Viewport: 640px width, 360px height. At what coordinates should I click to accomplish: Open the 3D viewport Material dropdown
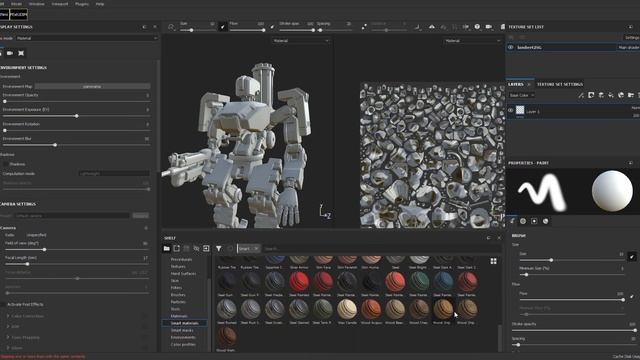pyautogui.click(x=301, y=41)
